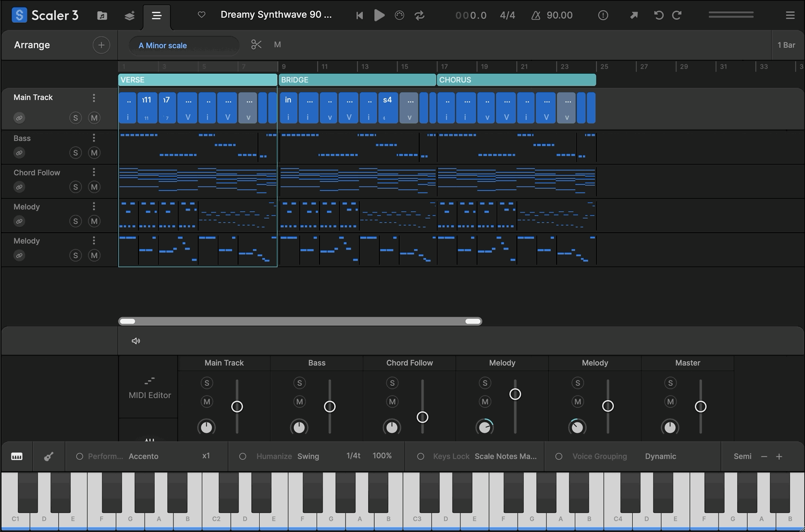Enable the Humanize toggle
This screenshot has width=805, height=532.
click(242, 456)
